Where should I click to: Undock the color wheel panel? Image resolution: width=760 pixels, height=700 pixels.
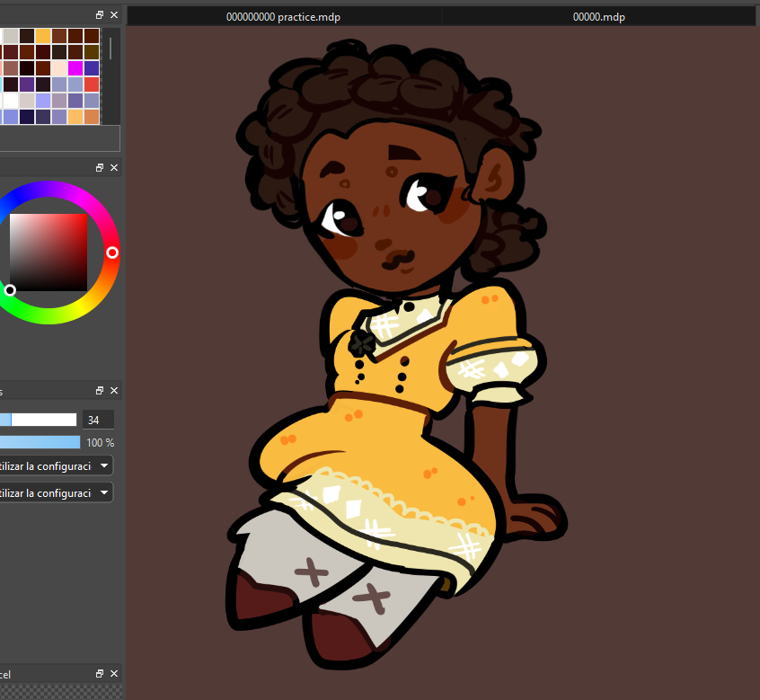(100, 168)
